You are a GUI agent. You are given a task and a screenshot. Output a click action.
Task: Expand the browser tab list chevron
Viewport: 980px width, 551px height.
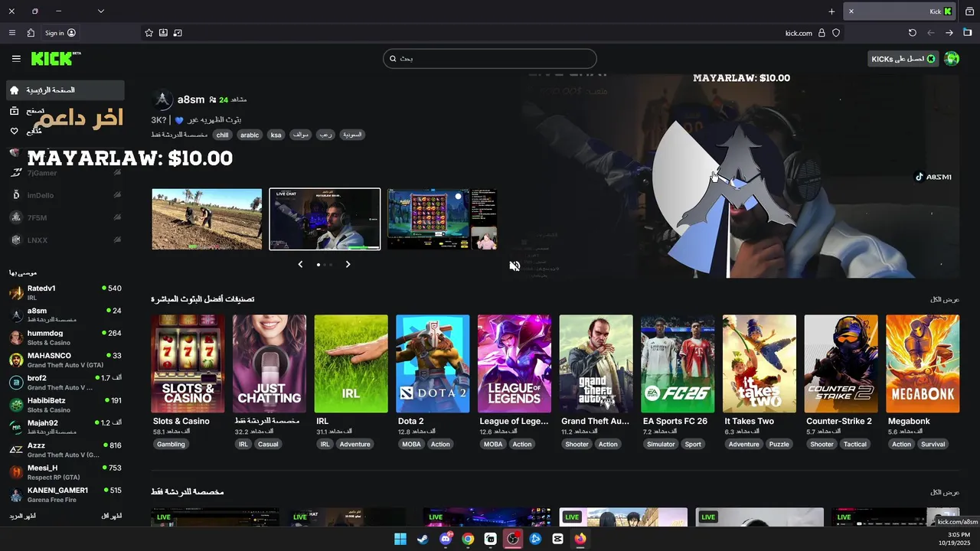coord(100,11)
